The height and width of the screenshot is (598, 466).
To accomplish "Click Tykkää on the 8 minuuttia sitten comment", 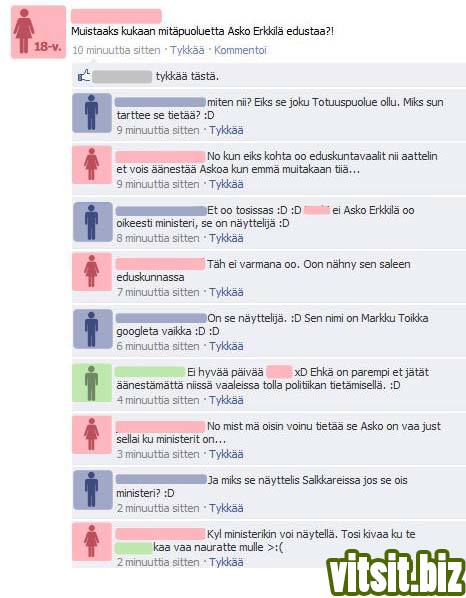I will click(226, 238).
